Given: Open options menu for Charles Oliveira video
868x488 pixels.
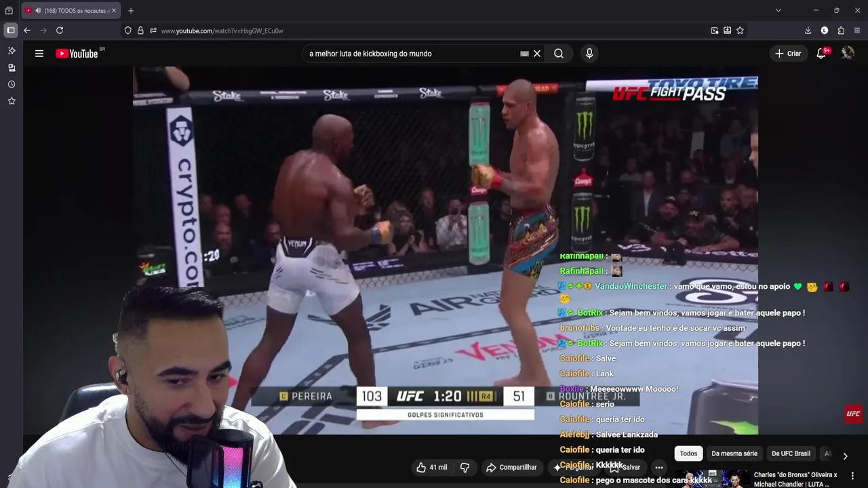Looking at the screenshot, I should [852, 476].
